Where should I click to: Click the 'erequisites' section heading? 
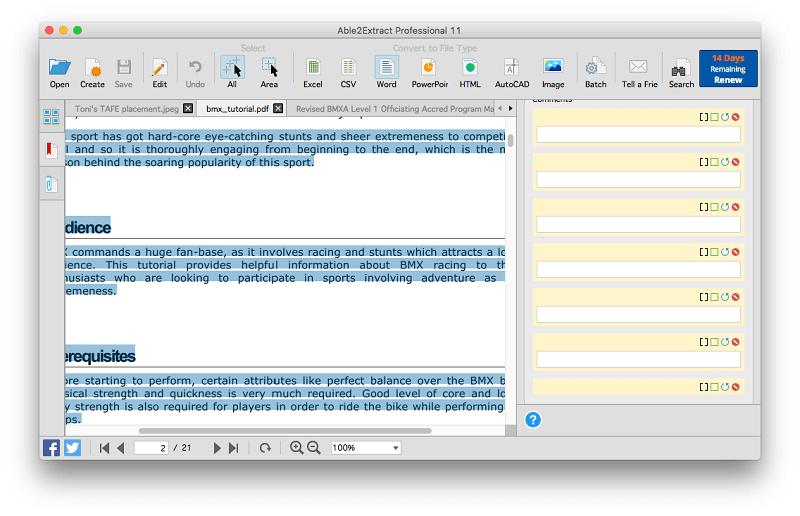[x=100, y=356]
